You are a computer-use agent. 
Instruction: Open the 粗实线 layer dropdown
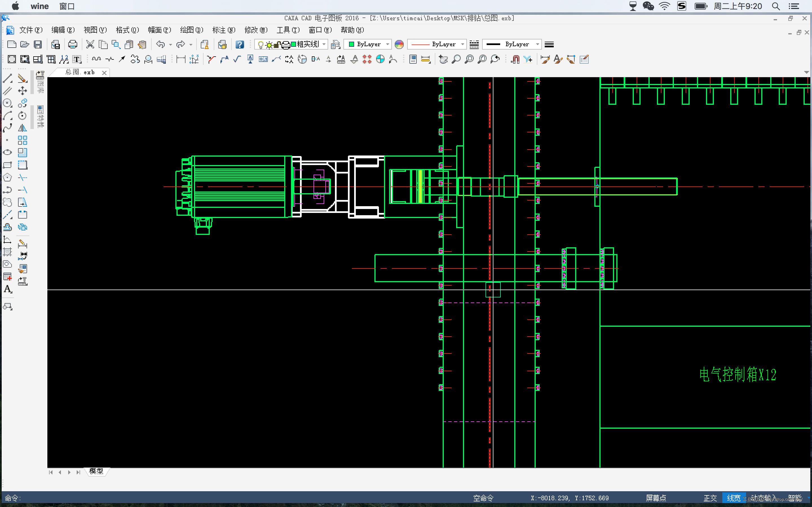point(324,44)
